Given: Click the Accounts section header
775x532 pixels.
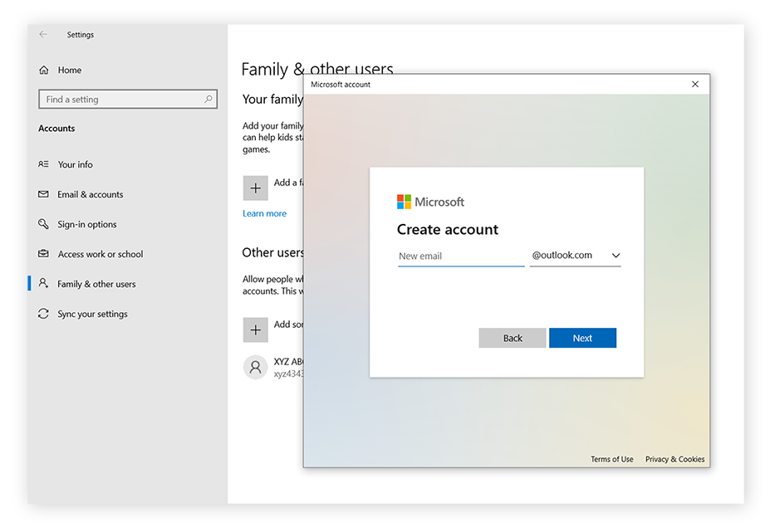Looking at the screenshot, I should click(x=56, y=129).
